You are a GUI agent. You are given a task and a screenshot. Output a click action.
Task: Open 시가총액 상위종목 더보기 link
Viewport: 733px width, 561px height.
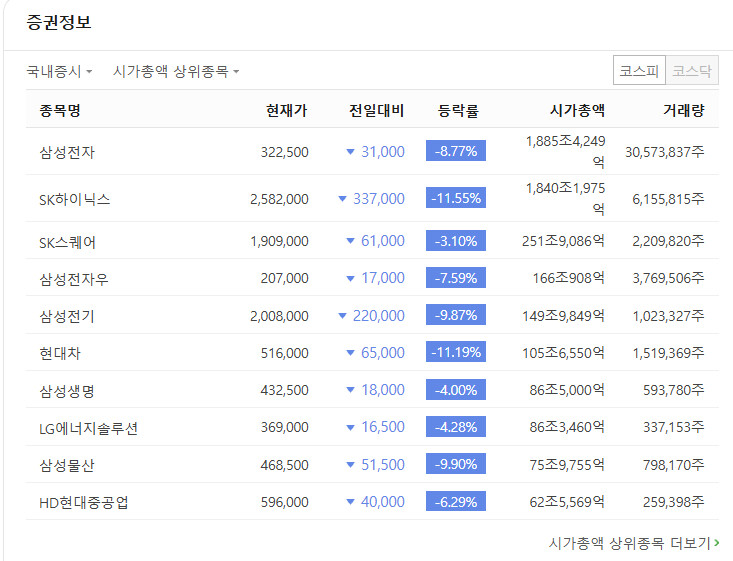pos(634,543)
